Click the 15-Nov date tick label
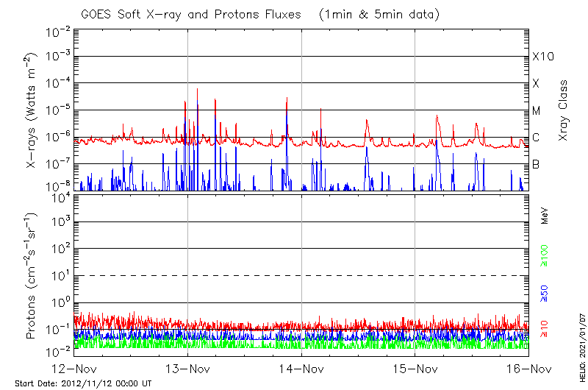The height and width of the screenshot is (390, 588). 415,369
